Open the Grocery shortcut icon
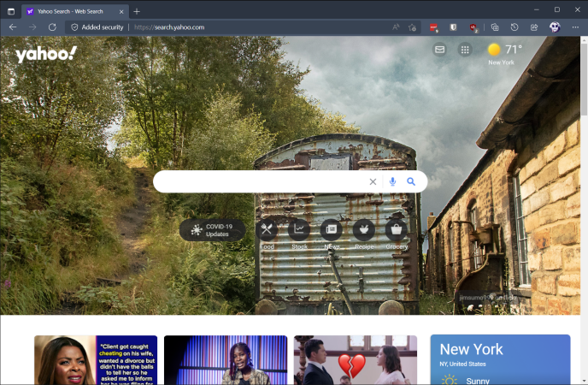 point(397,229)
